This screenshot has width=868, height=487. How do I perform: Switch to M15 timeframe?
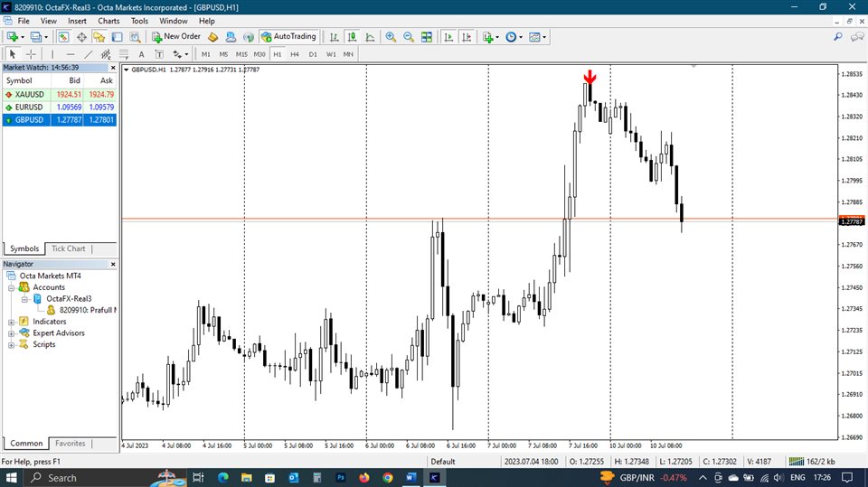pyautogui.click(x=241, y=54)
